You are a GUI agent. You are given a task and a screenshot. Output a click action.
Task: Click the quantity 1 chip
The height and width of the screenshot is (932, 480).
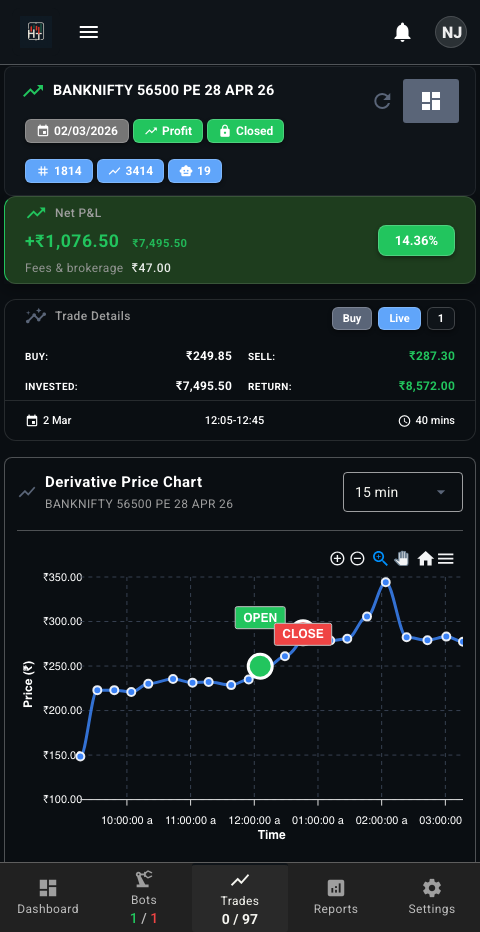441,319
